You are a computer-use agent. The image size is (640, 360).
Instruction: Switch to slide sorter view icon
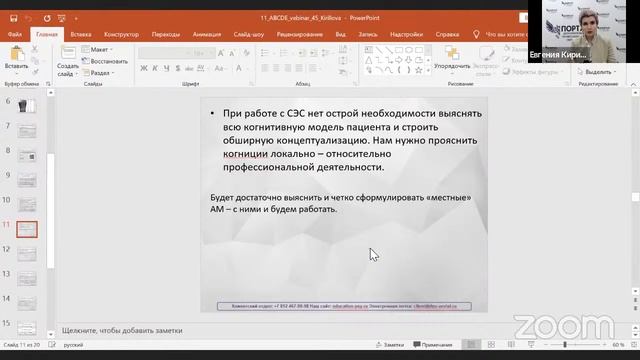[491, 345]
